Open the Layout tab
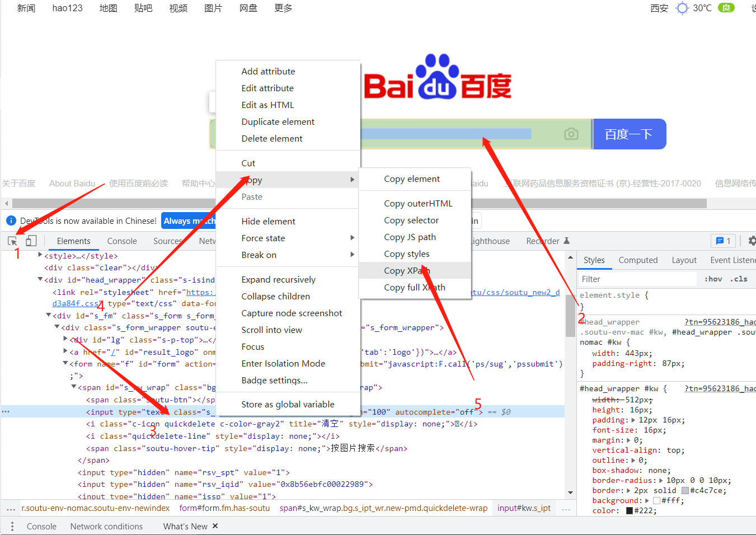This screenshot has height=535, width=756. pyautogui.click(x=684, y=260)
